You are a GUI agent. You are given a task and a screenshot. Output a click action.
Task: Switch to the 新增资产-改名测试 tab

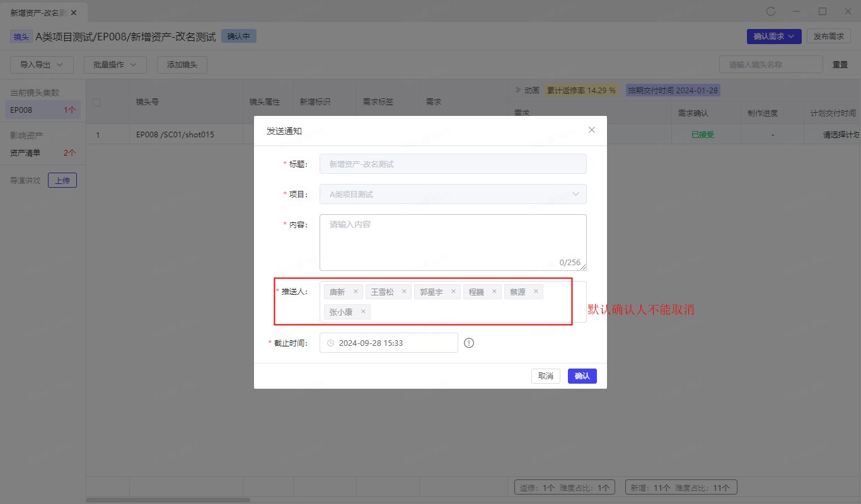[39, 12]
